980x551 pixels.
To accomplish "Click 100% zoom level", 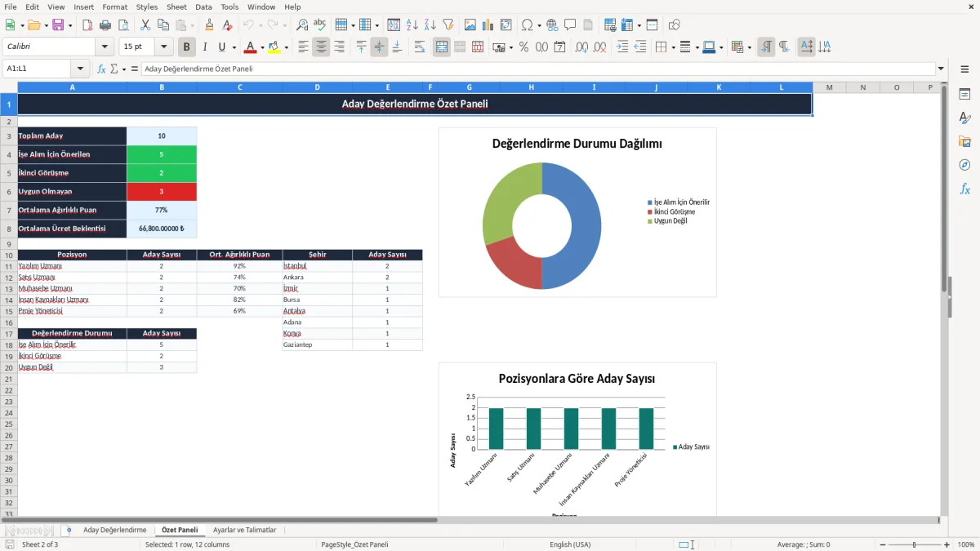I will pyautogui.click(x=966, y=544).
